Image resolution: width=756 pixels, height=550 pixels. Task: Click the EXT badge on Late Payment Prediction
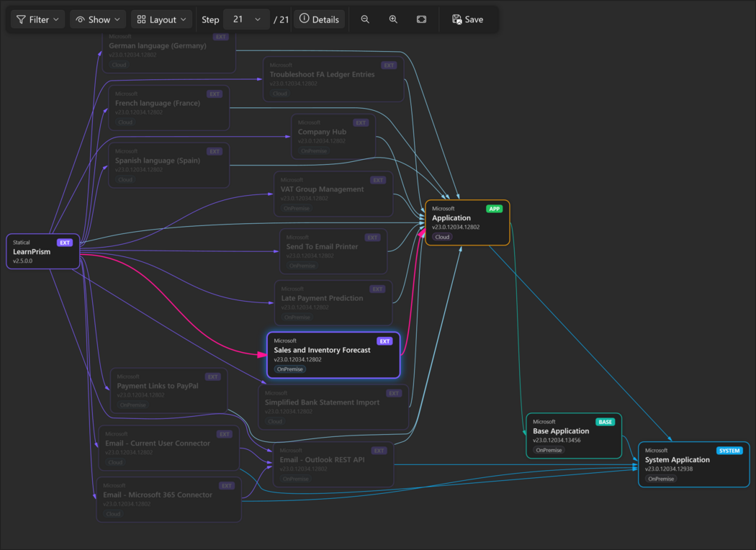pyautogui.click(x=377, y=289)
